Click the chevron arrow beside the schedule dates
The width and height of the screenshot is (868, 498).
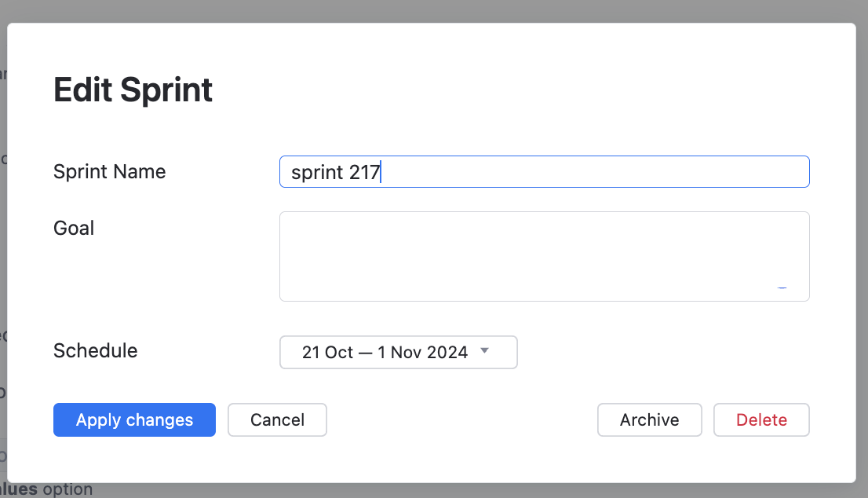tap(486, 352)
